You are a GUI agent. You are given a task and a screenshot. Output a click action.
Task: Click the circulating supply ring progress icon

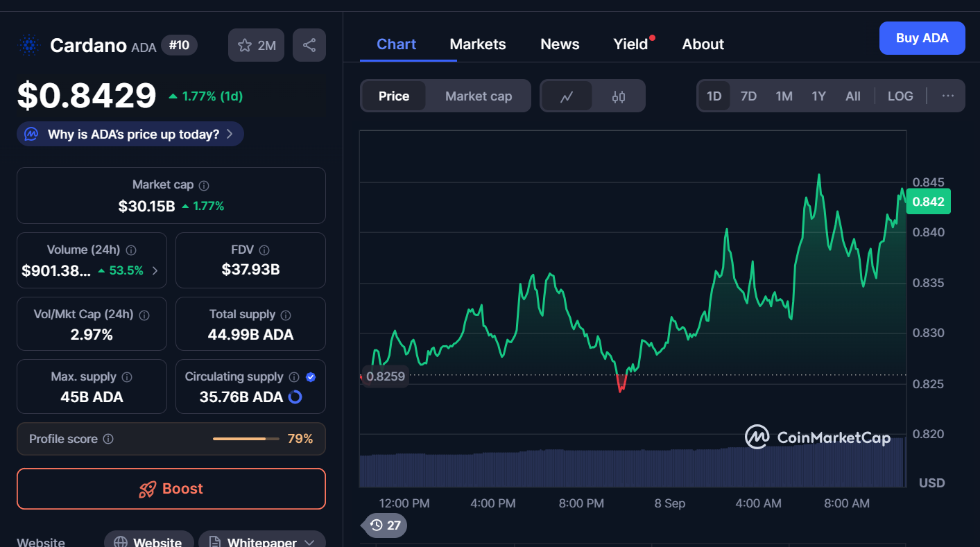click(x=295, y=397)
